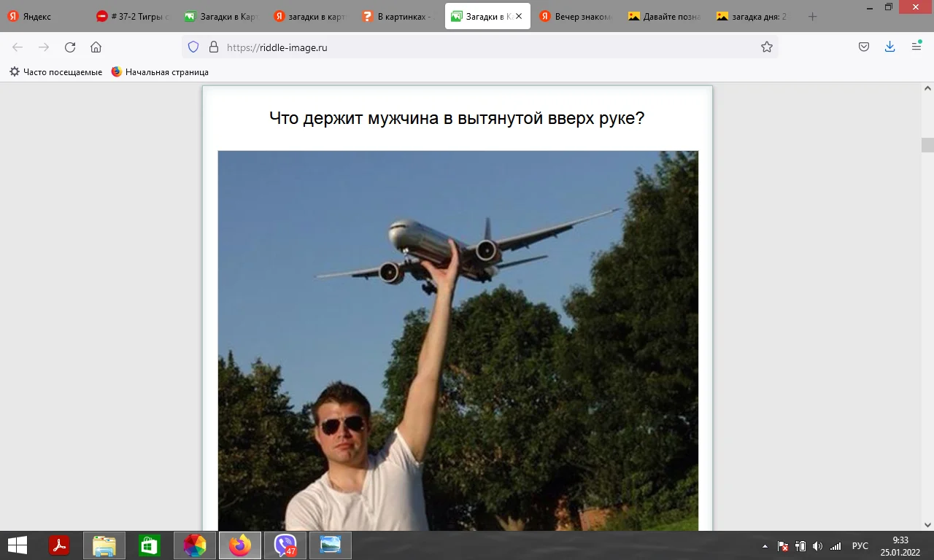Click the scrollbar down arrow
Screen dimensions: 934x560
coord(927,524)
